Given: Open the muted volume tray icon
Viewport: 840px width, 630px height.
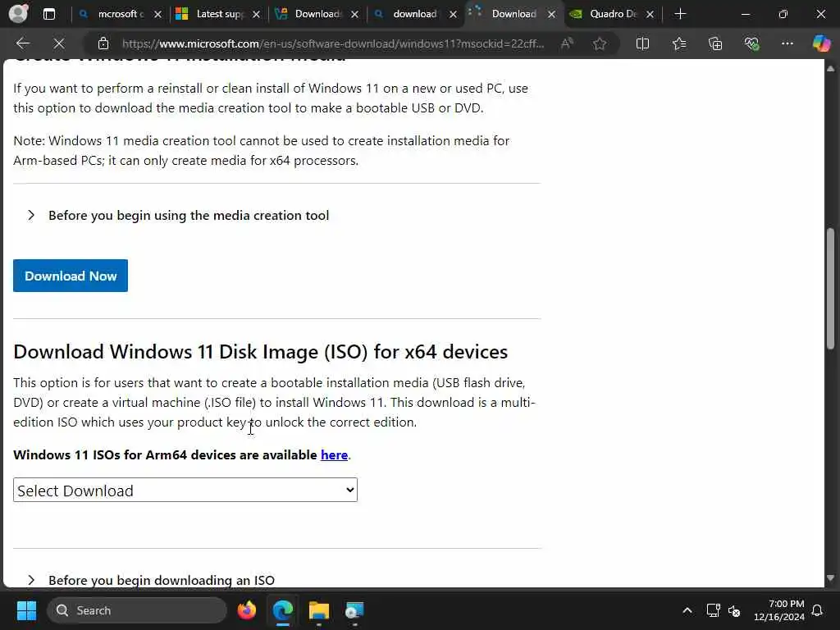Looking at the screenshot, I should [x=734, y=610].
